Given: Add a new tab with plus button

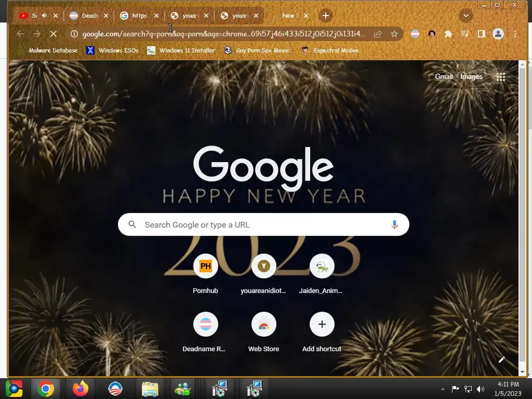Looking at the screenshot, I should coord(325,16).
